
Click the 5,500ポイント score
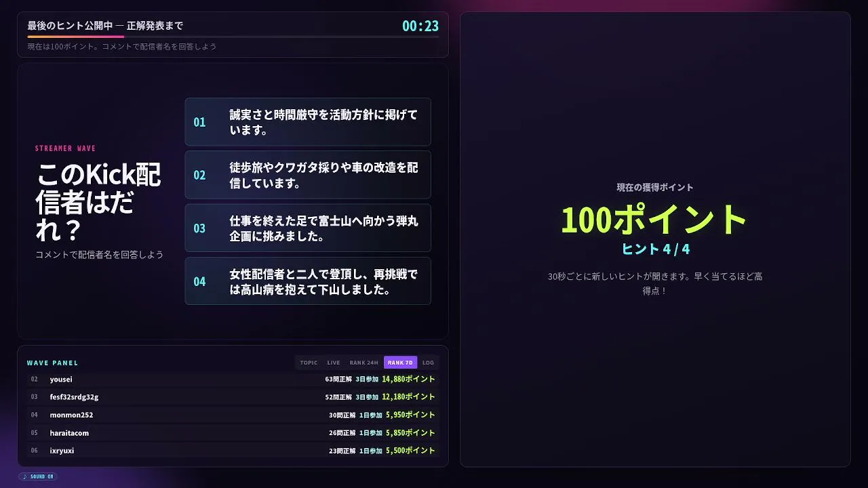(410, 450)
